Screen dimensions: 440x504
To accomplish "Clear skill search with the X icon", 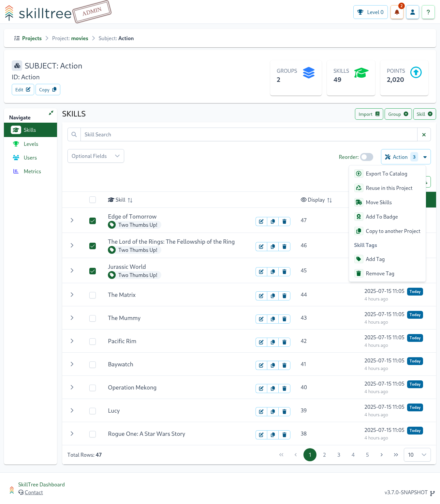I will pyautogui.click(x=424, y=134).
